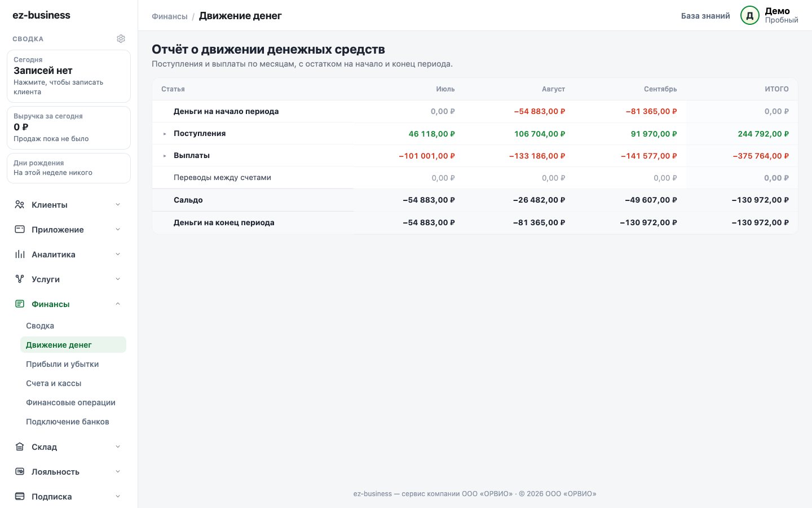The image size is (812, 508).
Task: Click the Финансы section icon
Action: [x=20, y=304]
